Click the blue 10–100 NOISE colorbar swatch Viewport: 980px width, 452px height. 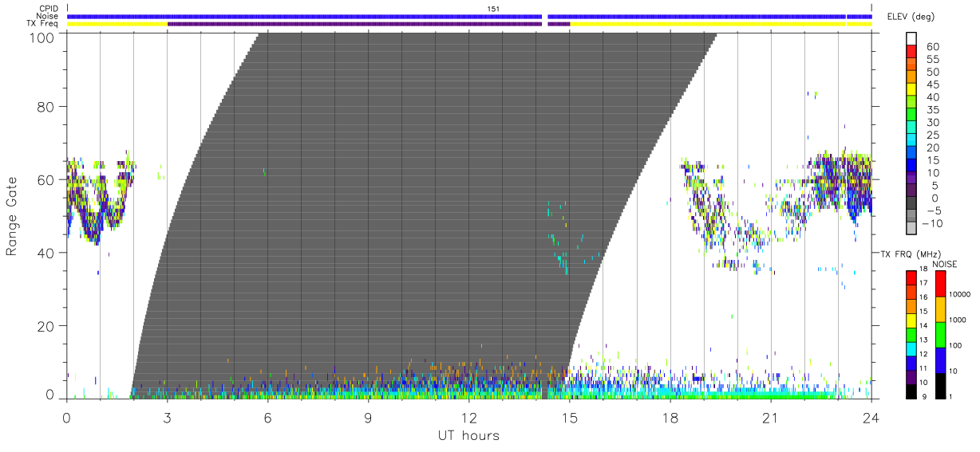[940, 360]
